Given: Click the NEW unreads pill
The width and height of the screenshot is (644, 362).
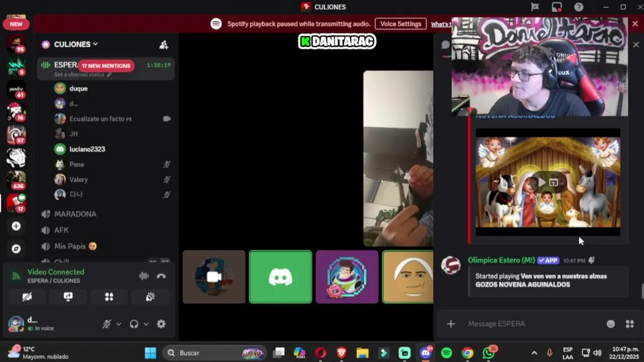Looking at the screenshot, I should click(x=16, y=24).
